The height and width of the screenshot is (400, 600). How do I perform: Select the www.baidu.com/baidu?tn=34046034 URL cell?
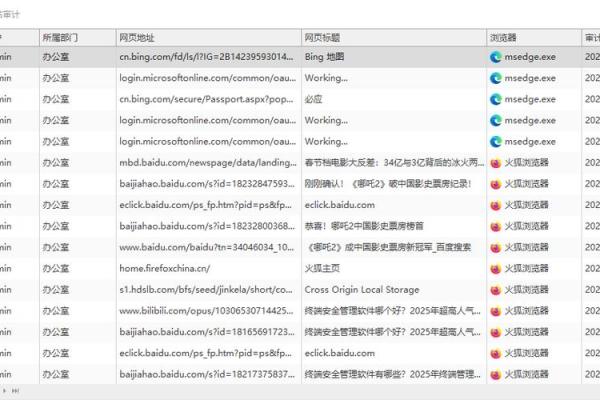[x=209, y=247]
